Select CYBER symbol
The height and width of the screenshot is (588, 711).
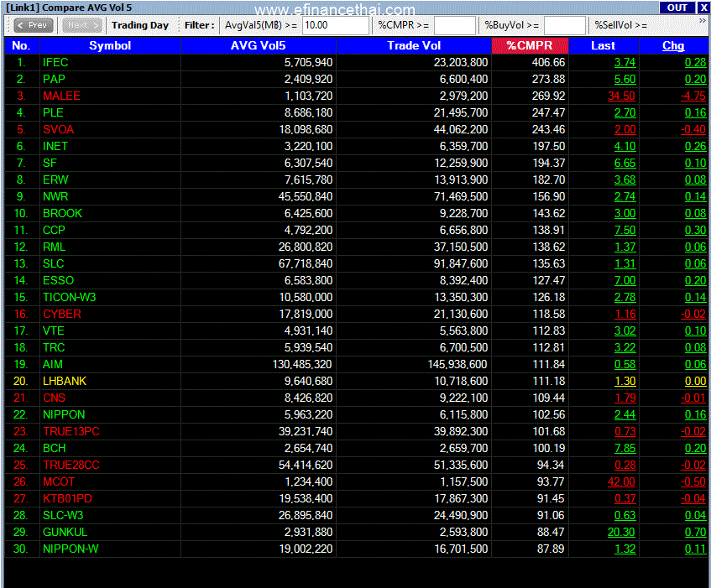tap(61, 314)
